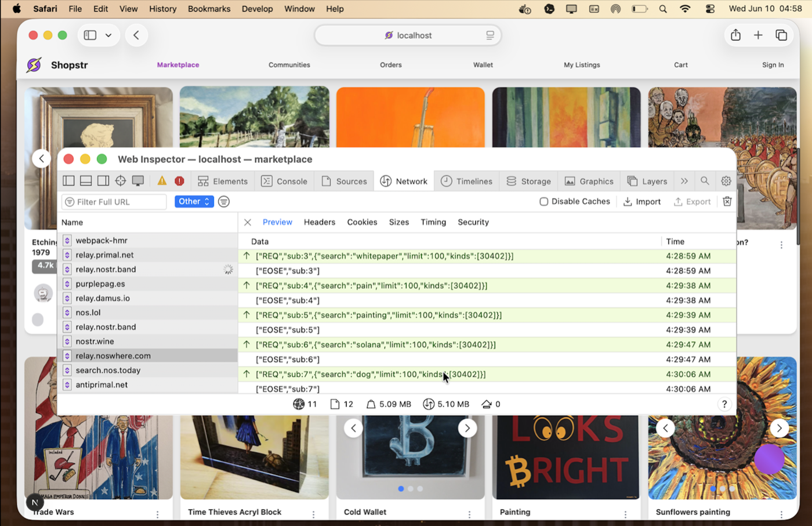Click the yellow warnings triangle icon
This screenshot has height=526, width=812.
pos(162,181)
